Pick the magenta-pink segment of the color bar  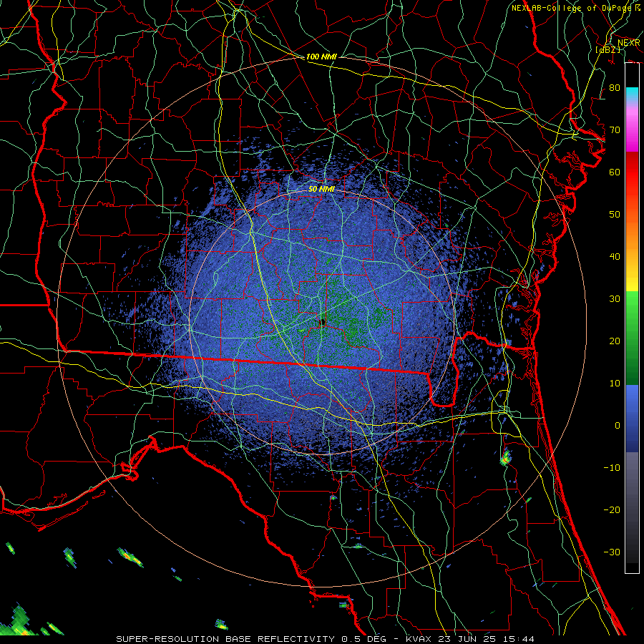pos(632,127)
